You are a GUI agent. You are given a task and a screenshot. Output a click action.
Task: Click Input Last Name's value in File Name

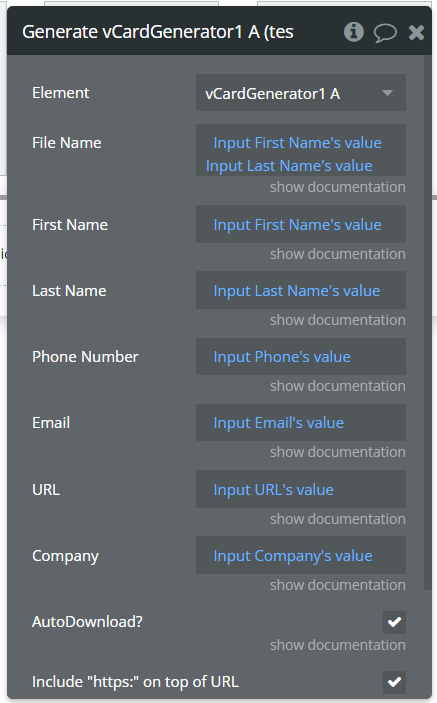pyautogui.click(x=289, y=165)
